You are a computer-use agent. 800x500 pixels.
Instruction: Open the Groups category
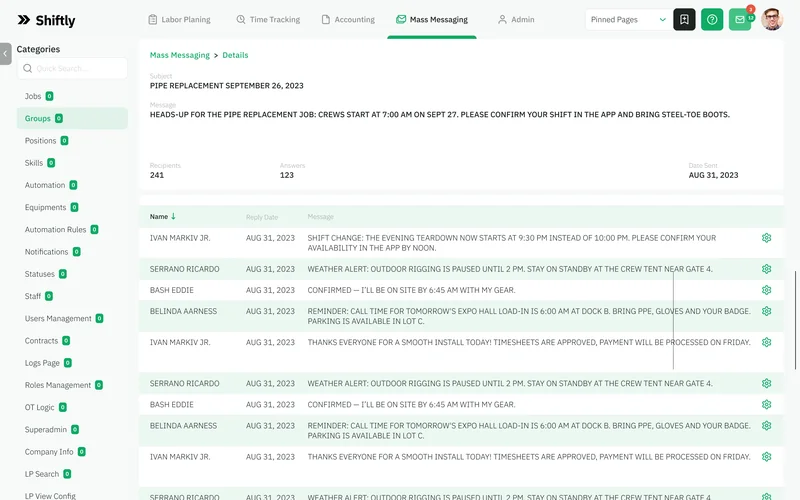click(72, 118)
